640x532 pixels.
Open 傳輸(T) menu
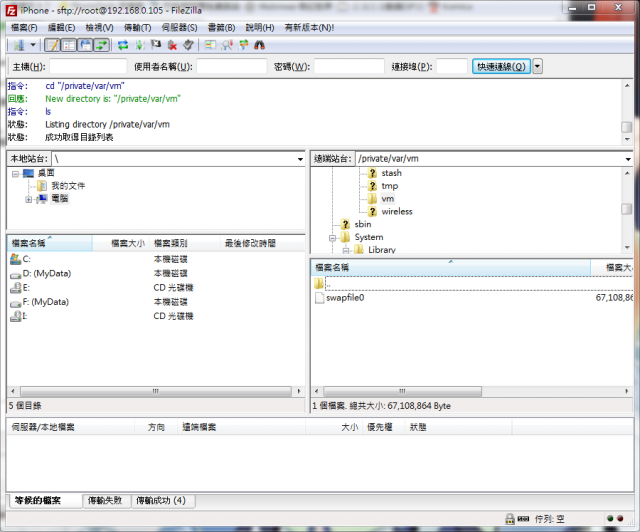click(x=138, y=28)
